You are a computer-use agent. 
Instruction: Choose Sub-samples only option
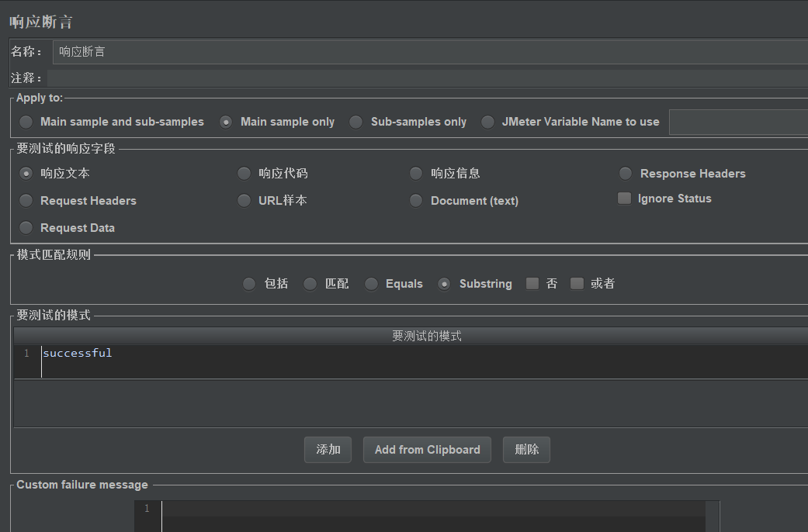355,122
